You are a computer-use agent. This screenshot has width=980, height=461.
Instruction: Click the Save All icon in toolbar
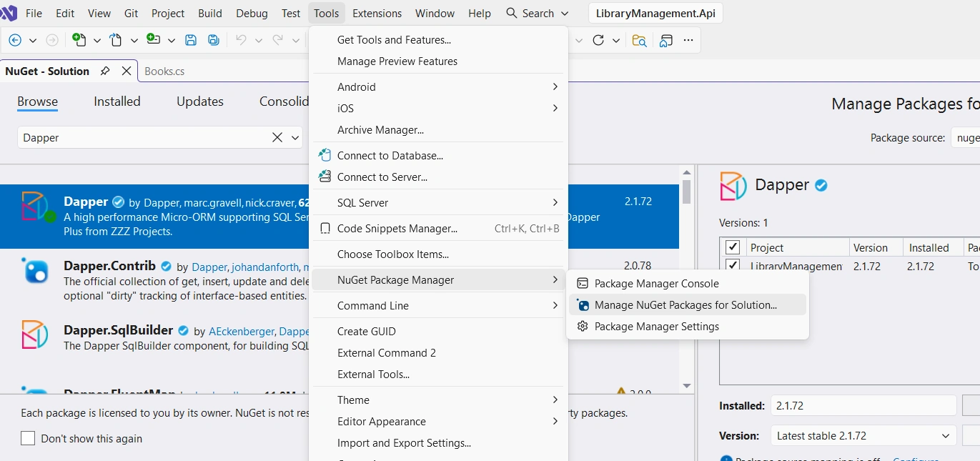point(214,40)
